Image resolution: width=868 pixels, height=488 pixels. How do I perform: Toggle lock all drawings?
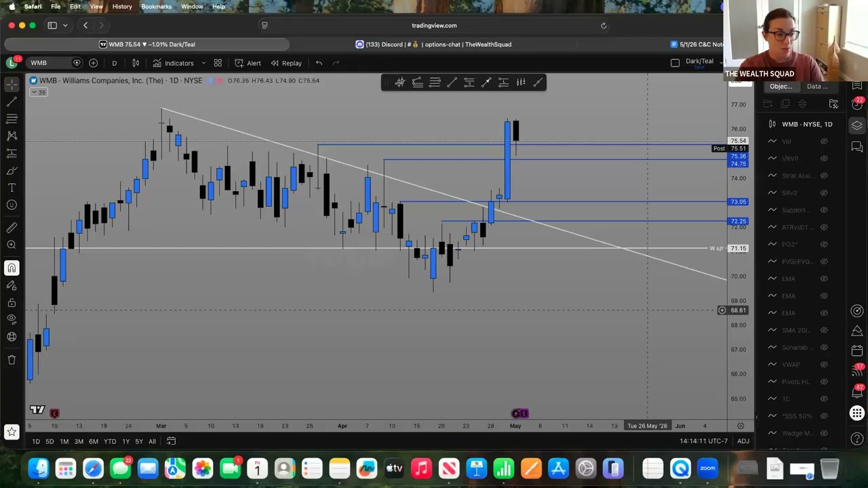[12, 302]
